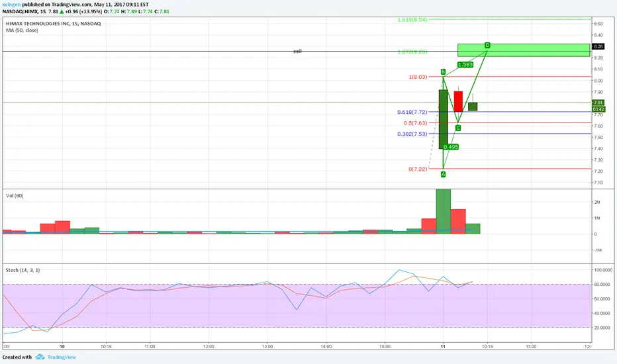Click the 100.0000 stochastic axis label
The image size is (617, 364).
(x=603, y=270)
